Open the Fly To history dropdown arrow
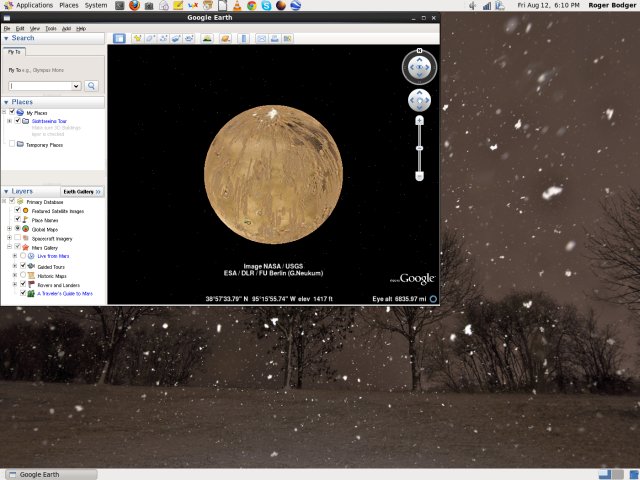 point(76,86)
